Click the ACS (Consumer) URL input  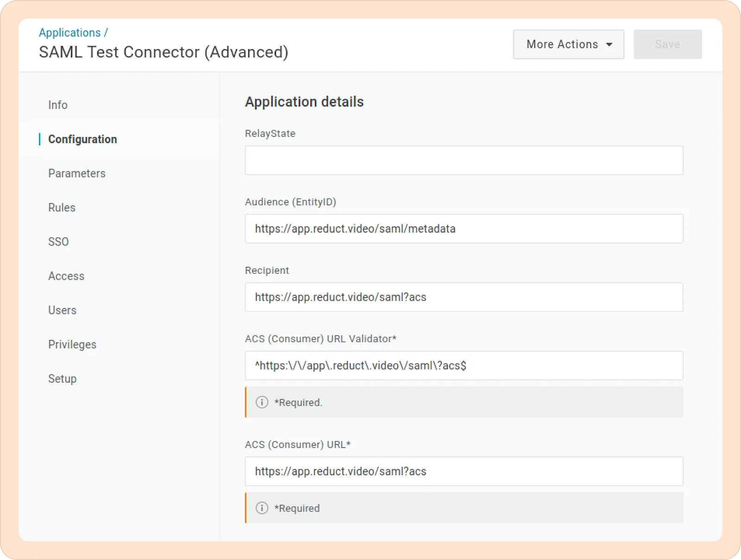click(x=464, y=472)
